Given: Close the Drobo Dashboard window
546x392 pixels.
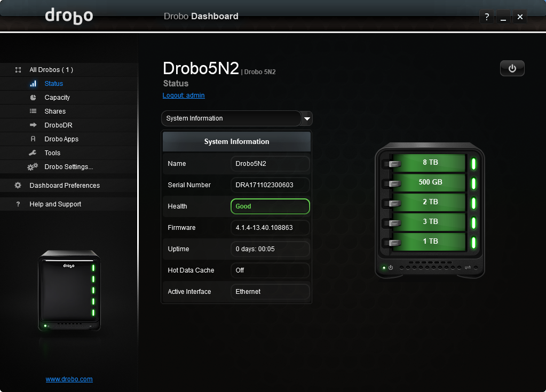Looking at the screenshot, I should point(520,17).
